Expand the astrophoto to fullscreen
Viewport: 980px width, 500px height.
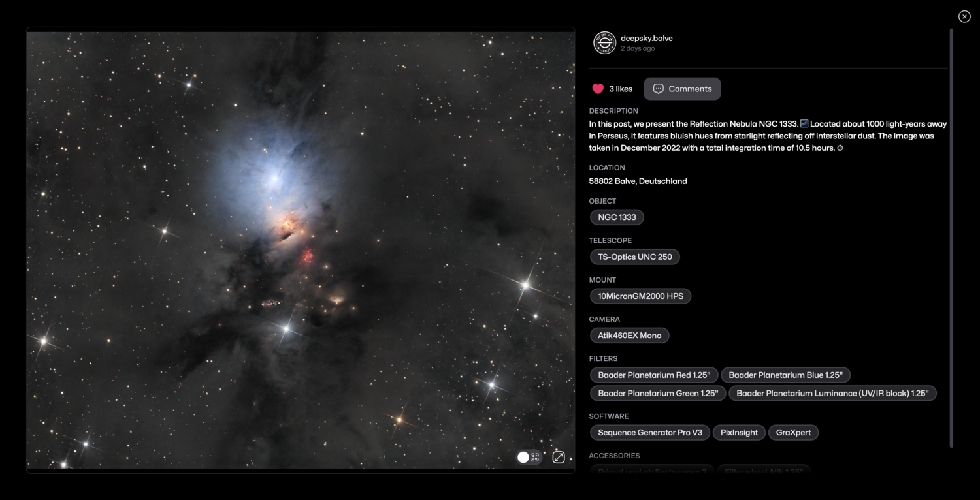[x=559, y=457]
